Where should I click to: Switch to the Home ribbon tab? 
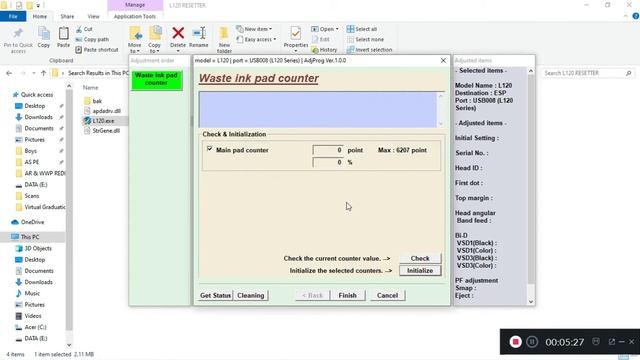(x=40, y=16)
